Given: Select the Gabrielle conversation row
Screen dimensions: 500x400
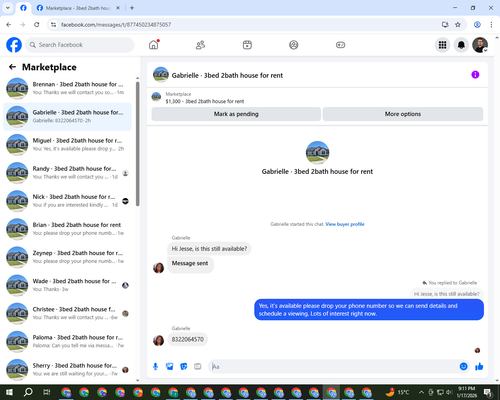Looking at the screenshot, I should pos(67,117).
